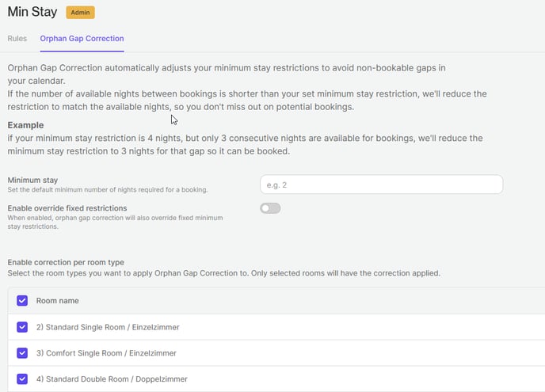Viewport: 545px width, 392px height.
Task: Click the bold Example heading
Action: pos(25,125)
